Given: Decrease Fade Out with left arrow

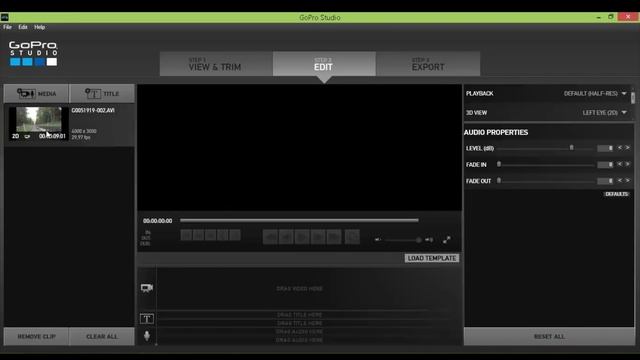Looking at the screenshot, I should (620, 180).
